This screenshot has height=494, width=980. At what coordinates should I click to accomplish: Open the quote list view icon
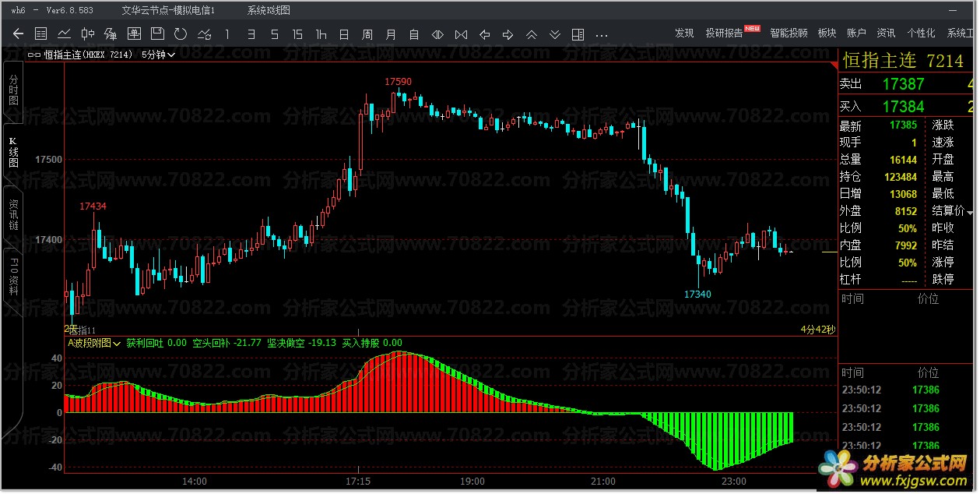click(x=41, y=34)
